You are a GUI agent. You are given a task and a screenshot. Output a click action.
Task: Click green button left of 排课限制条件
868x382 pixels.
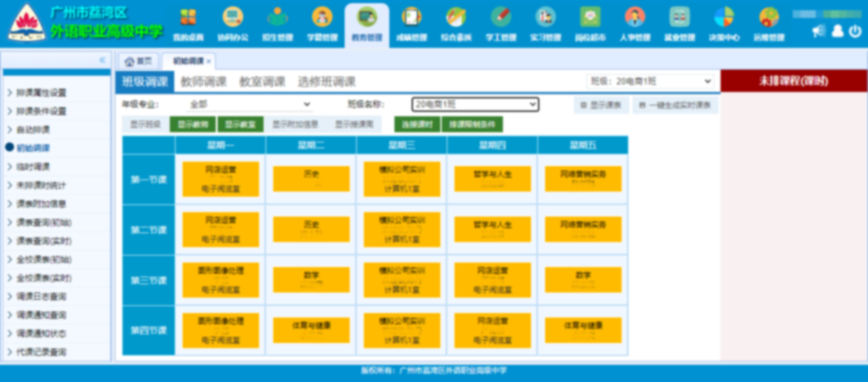click(417, 125)
